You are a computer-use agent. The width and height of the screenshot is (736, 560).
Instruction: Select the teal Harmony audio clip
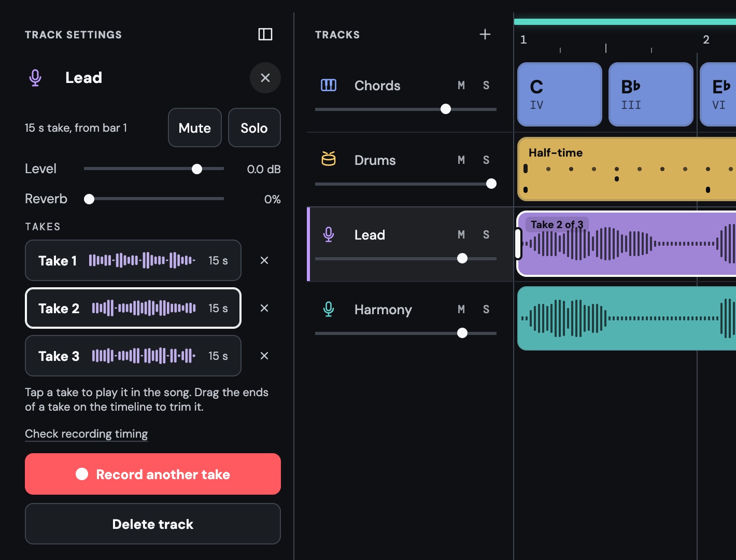627,318
